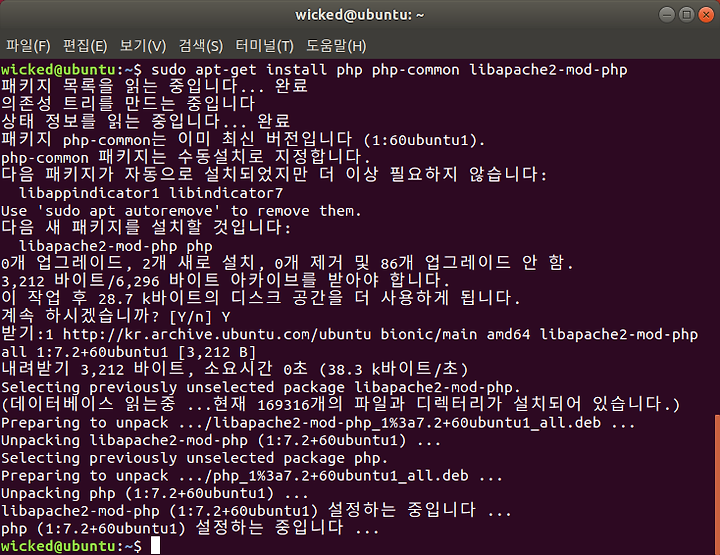
Task: Click the title text wicked@ubuntu: ~
Action: 360,15
